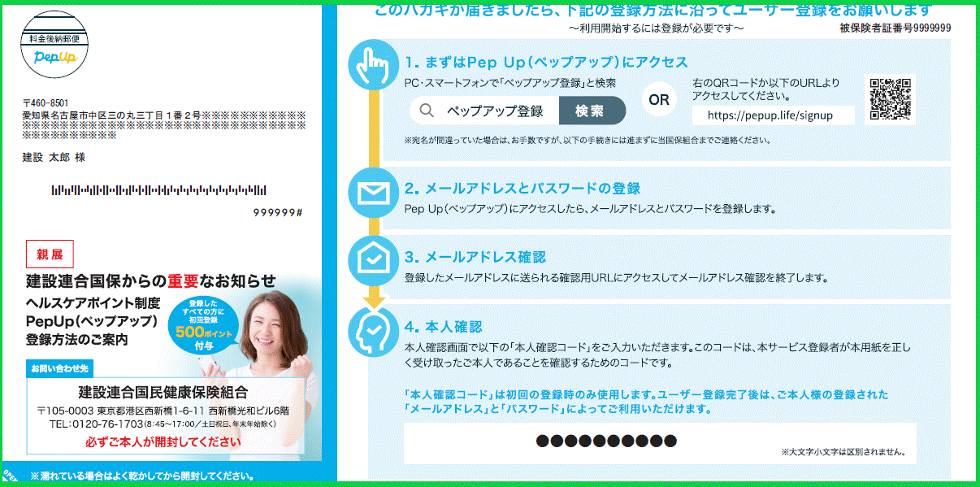Click the blue 「本人確認コード」は初回の登録時のみ notice
The image size is (980, 487).
tap(647, 401)
